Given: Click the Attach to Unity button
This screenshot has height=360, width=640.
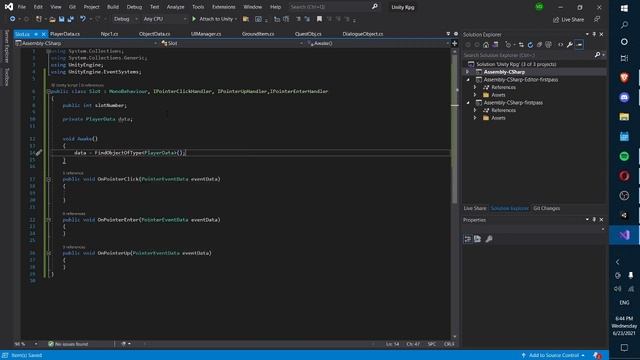Looking at the screenshot, I should pos(215,19).
